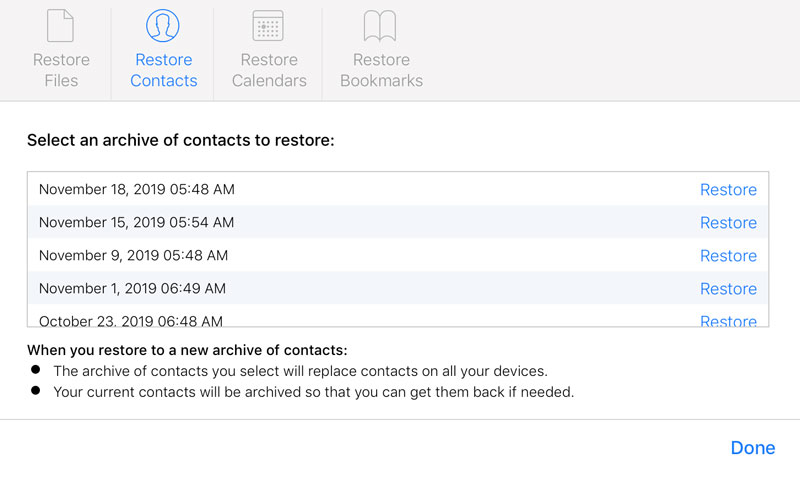Open the Restore Calendars tab label
This screenshot has height=477, width=800.
[269, 70]
